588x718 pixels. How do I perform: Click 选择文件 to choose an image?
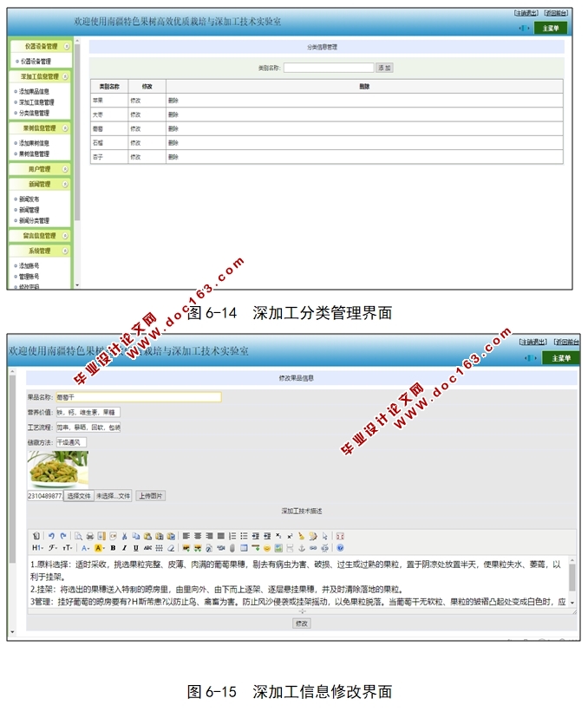tap(79, 496)
